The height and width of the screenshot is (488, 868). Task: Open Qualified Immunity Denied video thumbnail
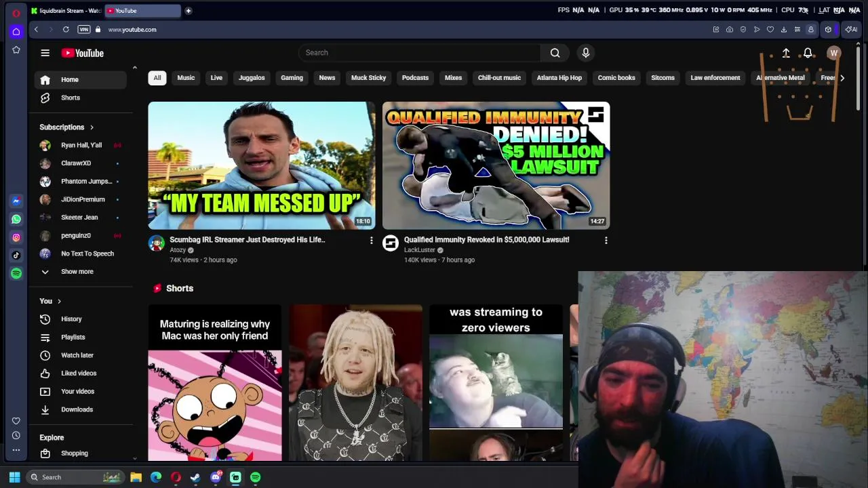pos(496,165)
